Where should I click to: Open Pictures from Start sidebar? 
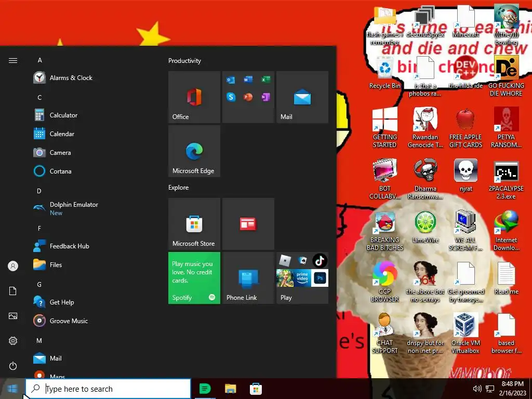(13, 316)
